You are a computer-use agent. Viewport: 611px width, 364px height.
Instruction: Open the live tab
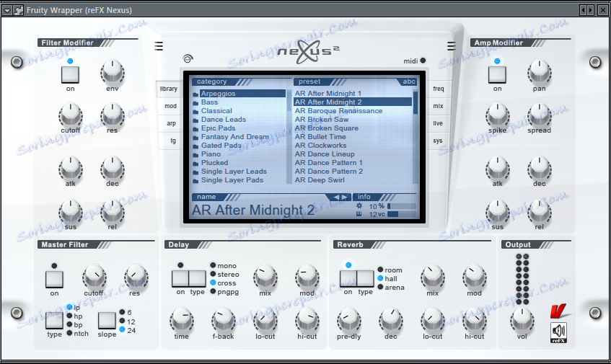point(438,123)
